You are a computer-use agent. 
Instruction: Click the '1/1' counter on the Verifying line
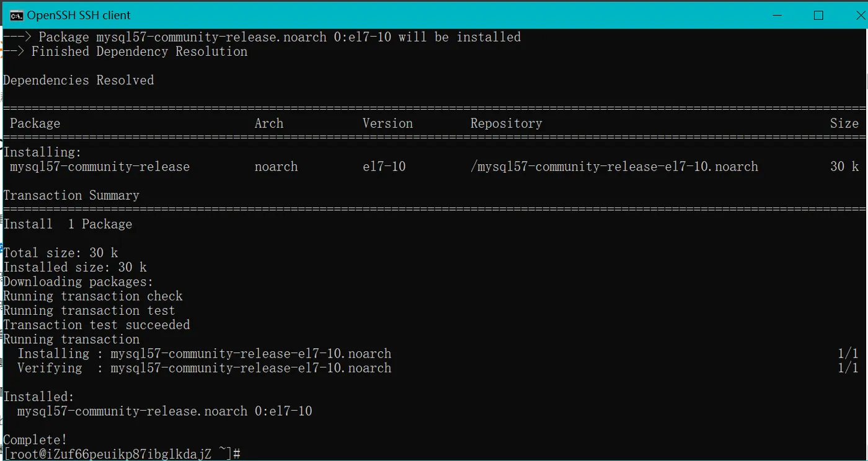(x=848, y=368)
